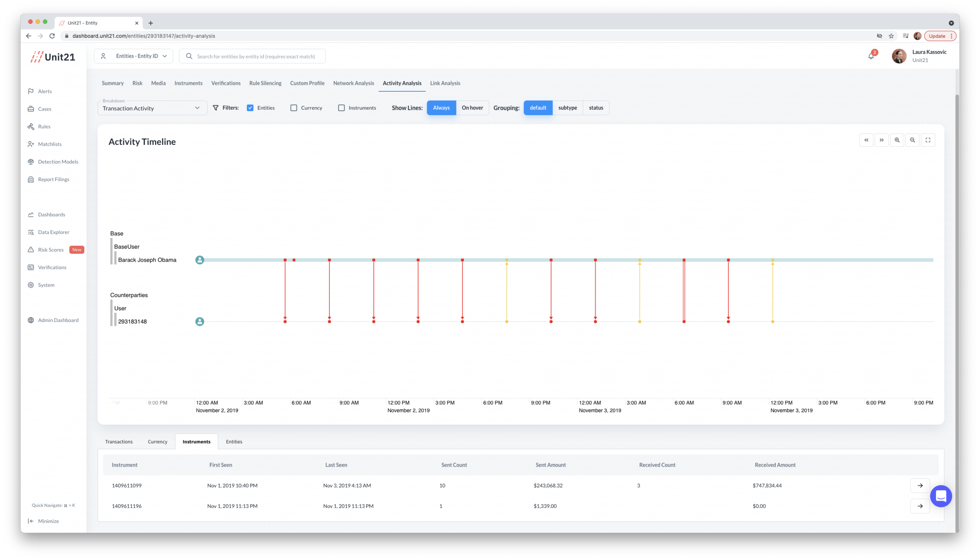Zoom in on the activity timeline

897,140
